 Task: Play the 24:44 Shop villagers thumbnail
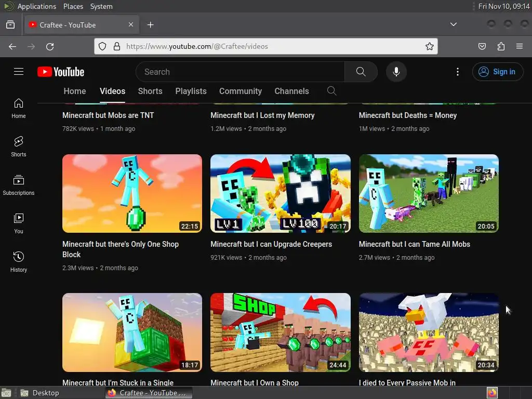(280, 332)
